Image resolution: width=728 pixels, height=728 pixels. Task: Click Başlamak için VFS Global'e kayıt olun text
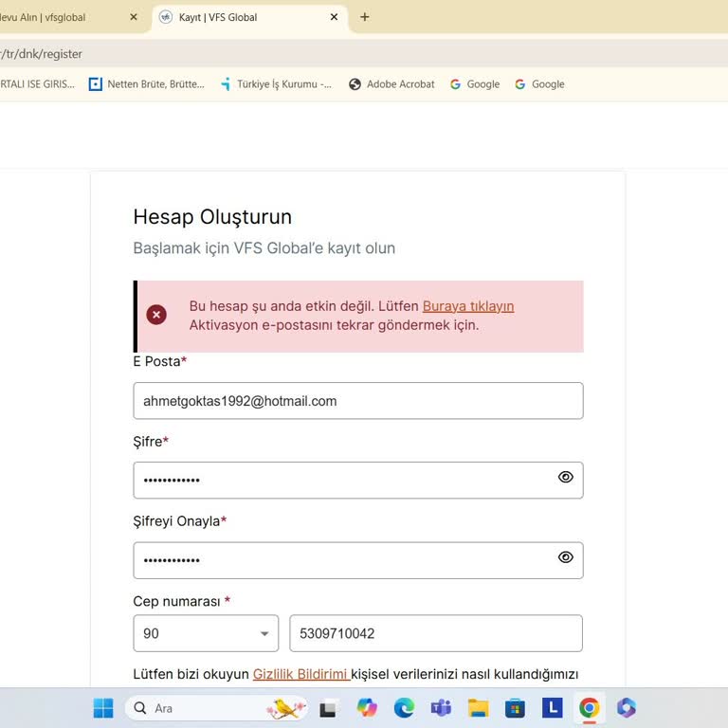click(x=264, y=248)
